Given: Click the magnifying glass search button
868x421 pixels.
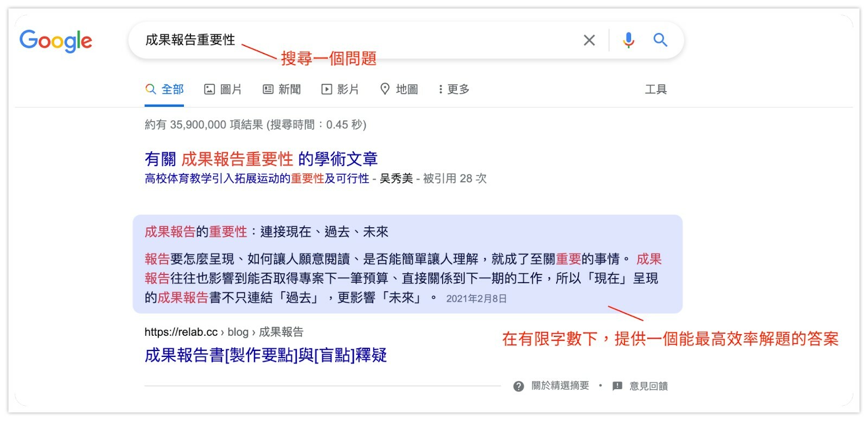Looking at the screenshot, I should [660, 40].
